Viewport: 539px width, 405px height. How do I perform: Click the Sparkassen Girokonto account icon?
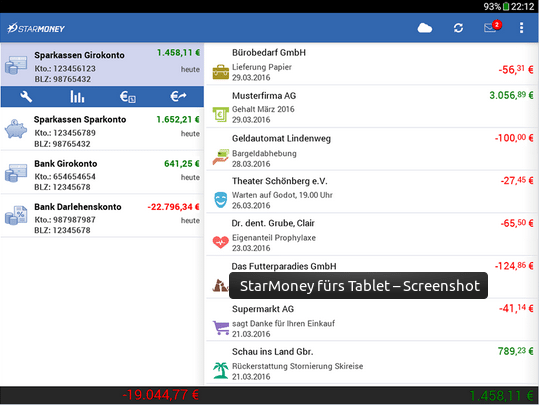[16, 65]
